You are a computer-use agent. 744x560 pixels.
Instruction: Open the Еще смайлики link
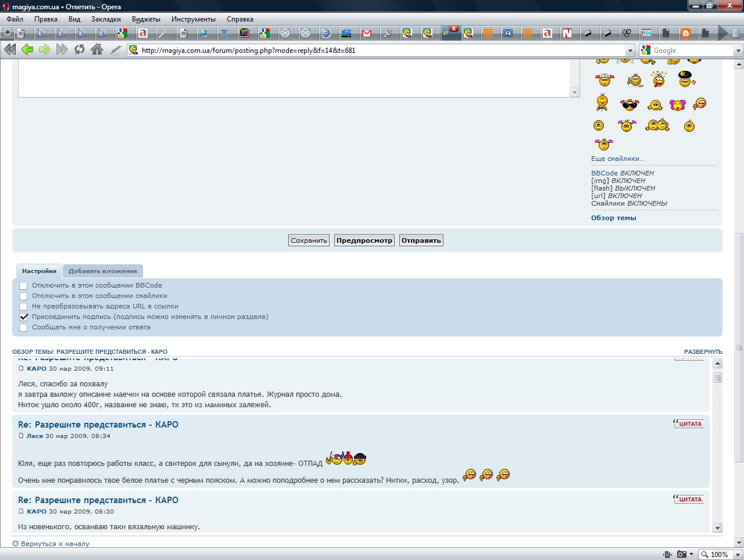[x=617, y=159]
